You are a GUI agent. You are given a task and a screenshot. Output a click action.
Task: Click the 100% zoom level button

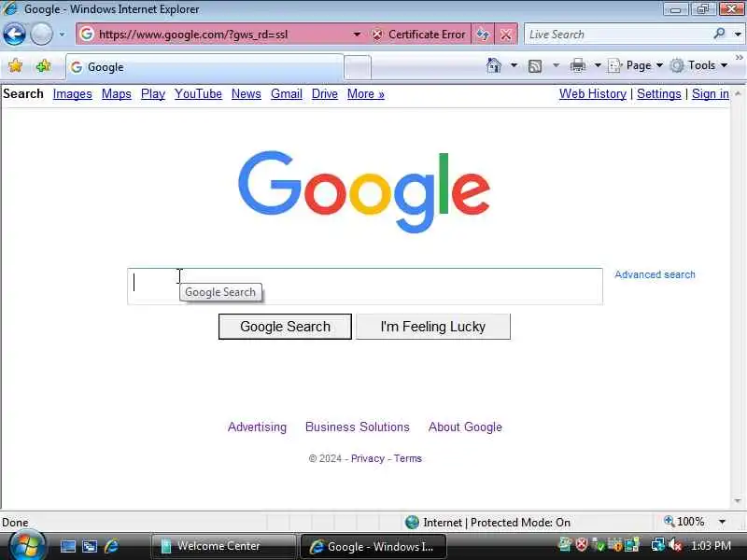[x=684, y=522]
